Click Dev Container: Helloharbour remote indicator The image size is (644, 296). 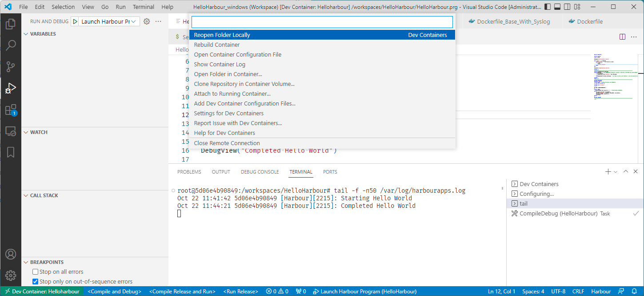click(42, 292)
